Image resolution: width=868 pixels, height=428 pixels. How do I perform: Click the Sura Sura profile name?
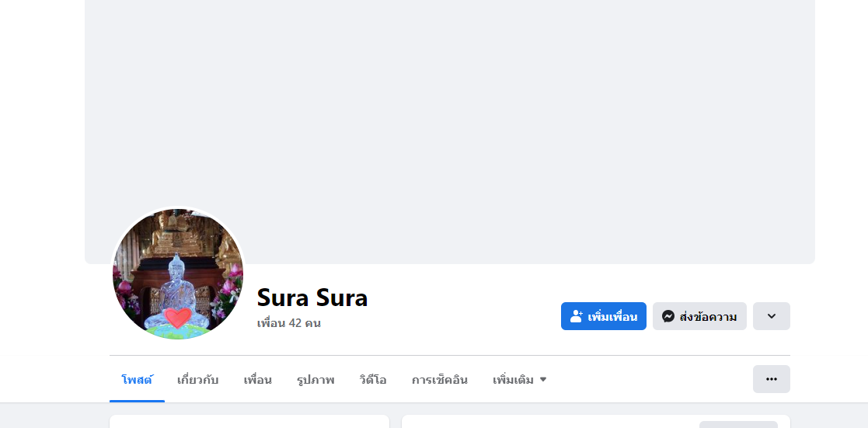(312, 298)
